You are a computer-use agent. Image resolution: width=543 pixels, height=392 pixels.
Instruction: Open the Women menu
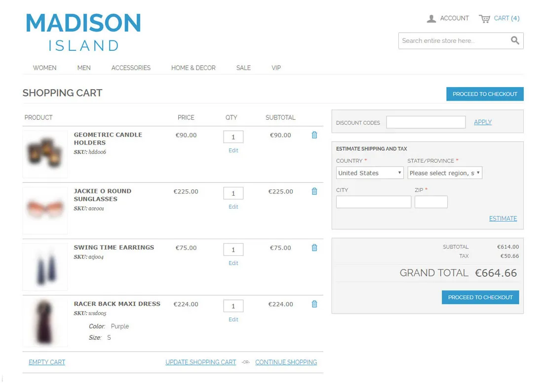coord(44,68)
